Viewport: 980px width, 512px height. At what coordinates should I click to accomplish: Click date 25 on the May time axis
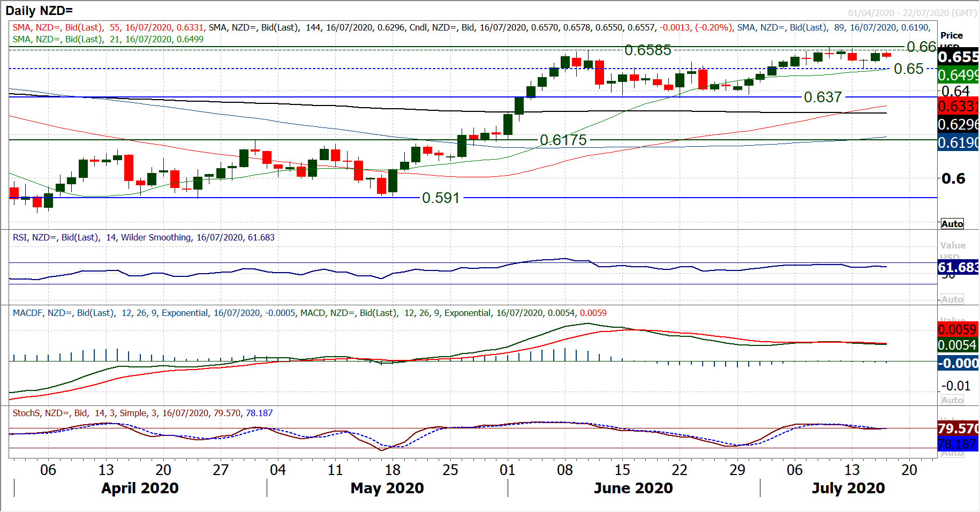pyautogui.click(x=450, y=470)
